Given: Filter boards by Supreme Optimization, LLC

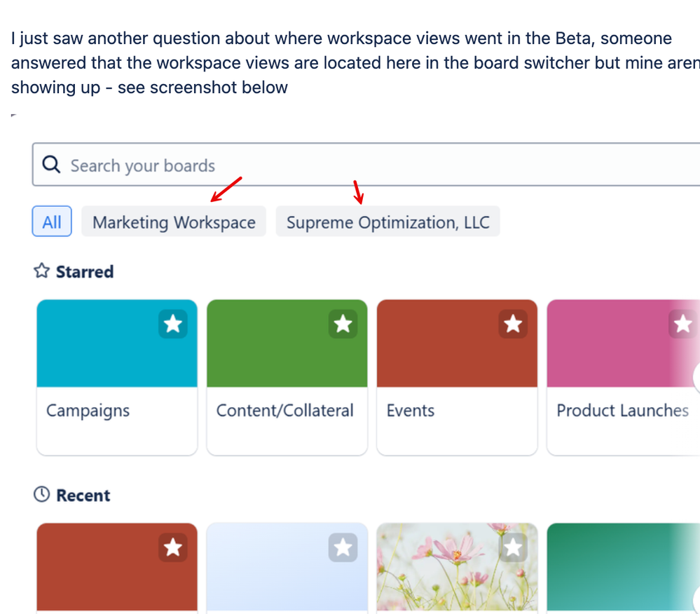Looking at the screenshot, I should [x=388, y=221].
